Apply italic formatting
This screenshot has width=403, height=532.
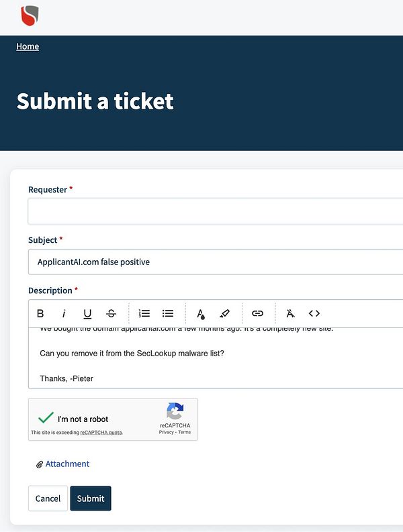coord(64,313)
